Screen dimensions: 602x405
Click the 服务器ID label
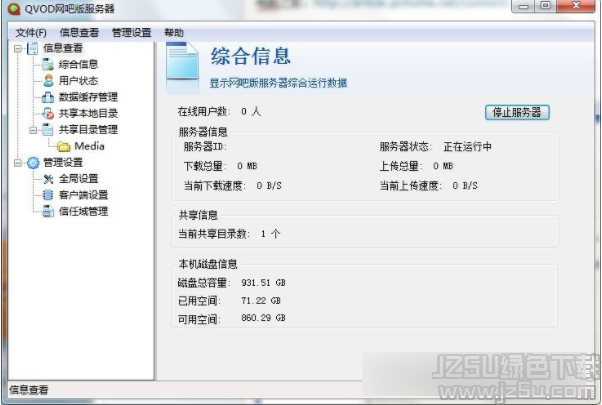click(x=205, y=147)
